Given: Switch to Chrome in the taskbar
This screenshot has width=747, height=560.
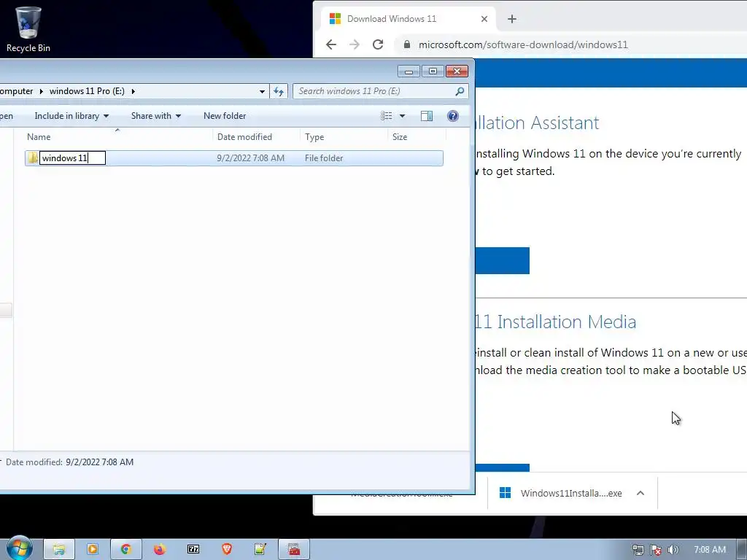Looking at the screenshot, I should [x=125, y=550].
